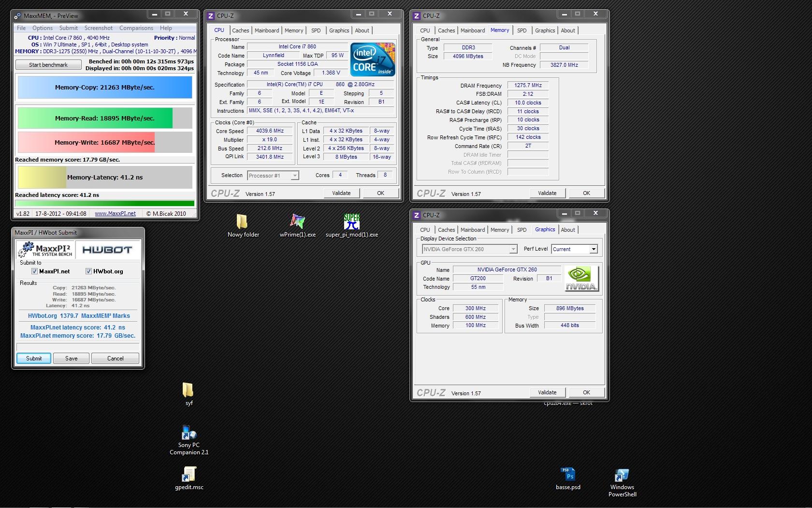Screen dimensions: 812x508
Task: Switch to the Mainboard tab in CPU-Z CPU window
Action: [x=267, y=30]
